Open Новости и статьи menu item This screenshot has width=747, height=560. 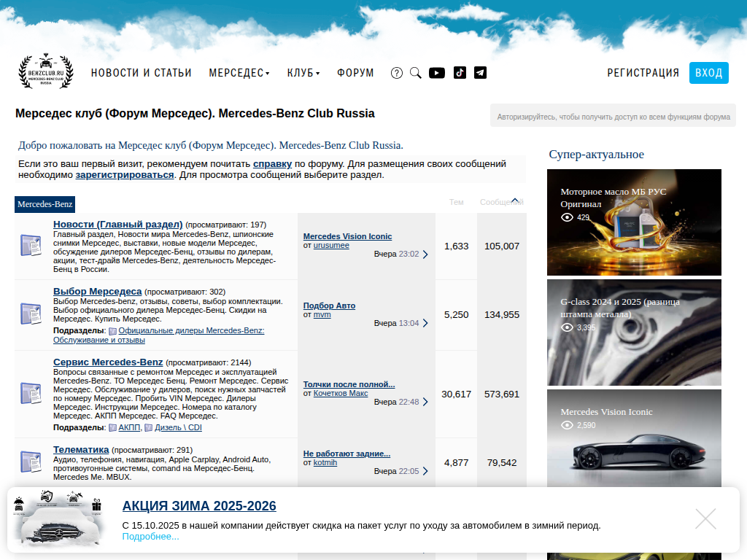tap(141, 73)
